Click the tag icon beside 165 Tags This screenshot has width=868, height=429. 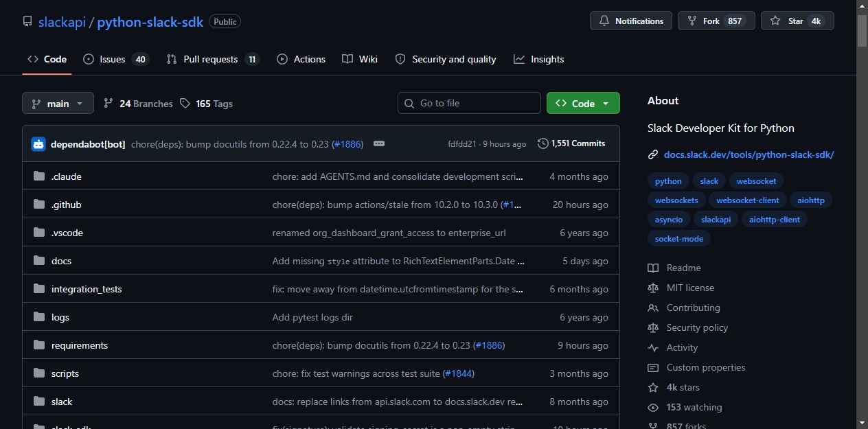click(185, 103)
